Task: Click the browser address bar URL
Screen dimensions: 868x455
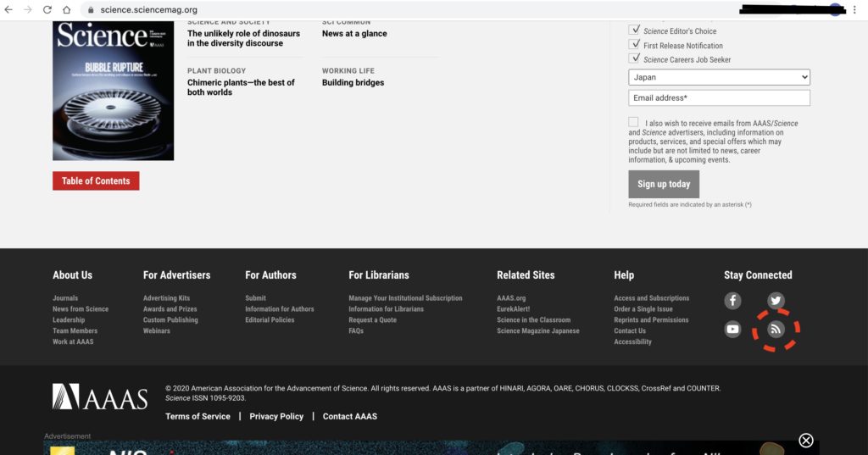Action: 149,10
